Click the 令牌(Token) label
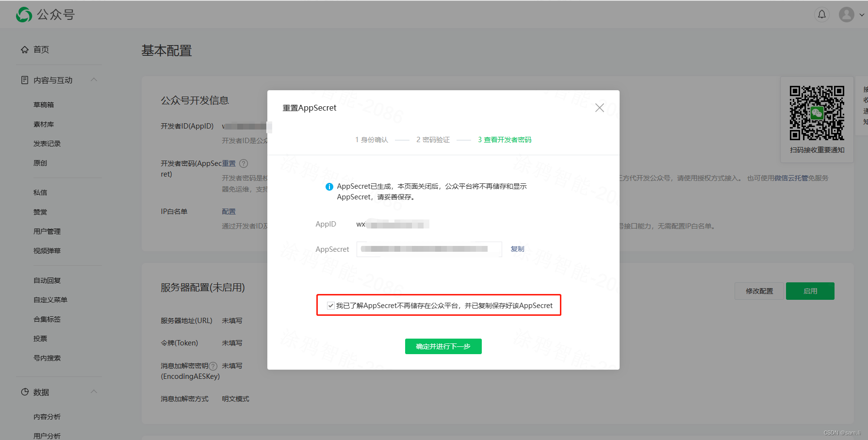 pyautogui.click(x=180, y=343)
